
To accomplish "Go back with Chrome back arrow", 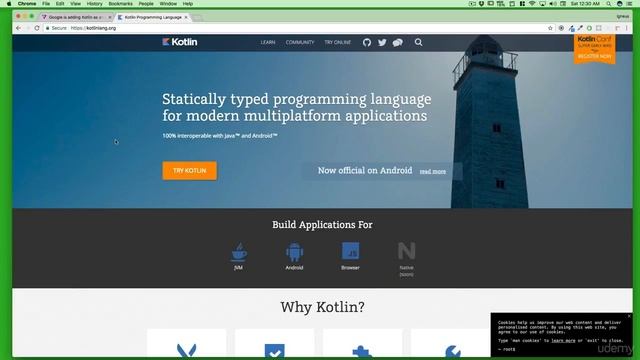I will point(18,28).
